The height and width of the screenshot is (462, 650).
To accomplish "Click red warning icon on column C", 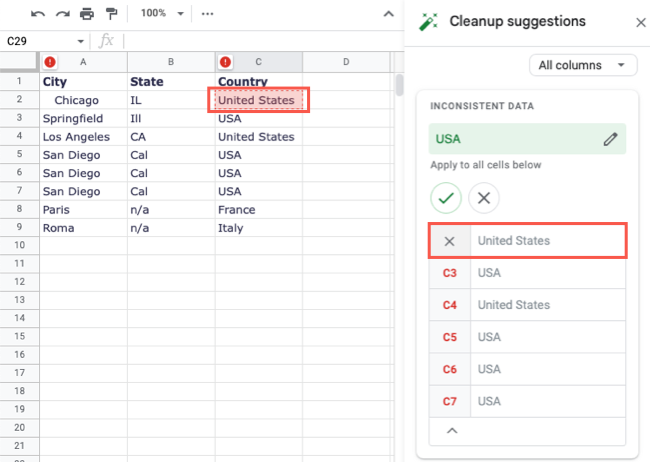I will coord(226,62).
